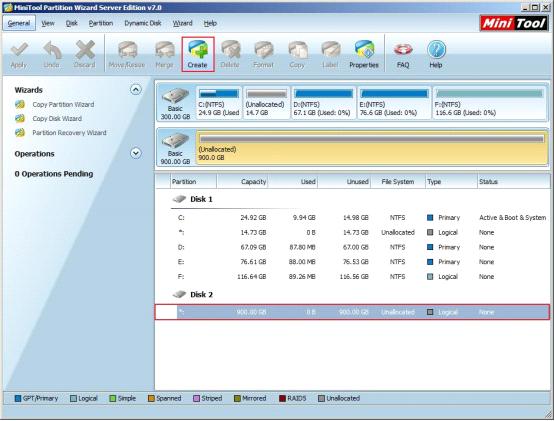The height and width of the screenshot is (421, 555).
Task: Click the Label partition icon
Action: pyautogui.click(x=330, y=50)
